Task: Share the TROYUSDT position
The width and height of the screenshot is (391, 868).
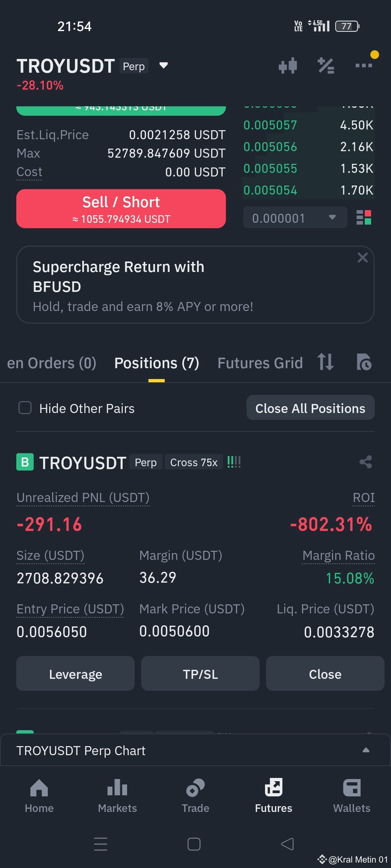Action: pos(366,462)
